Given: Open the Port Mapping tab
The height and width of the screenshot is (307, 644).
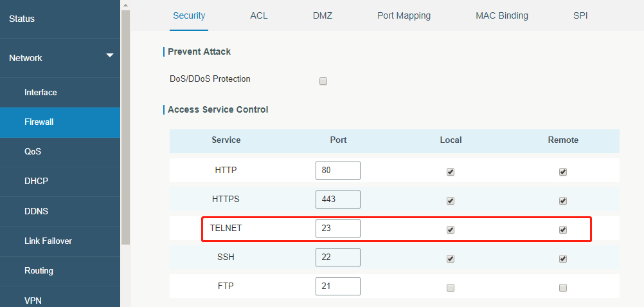Looking at the screenshot, I should click(x=404, y=15).
